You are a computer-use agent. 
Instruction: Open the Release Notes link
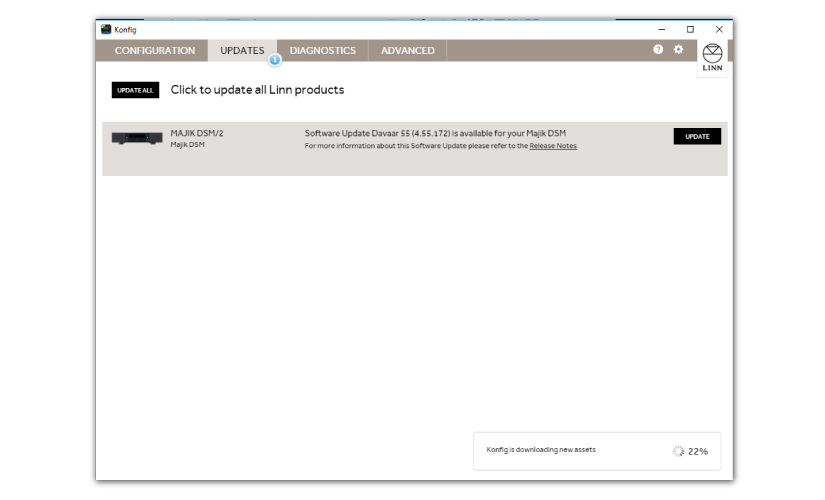tap(552, 146)
